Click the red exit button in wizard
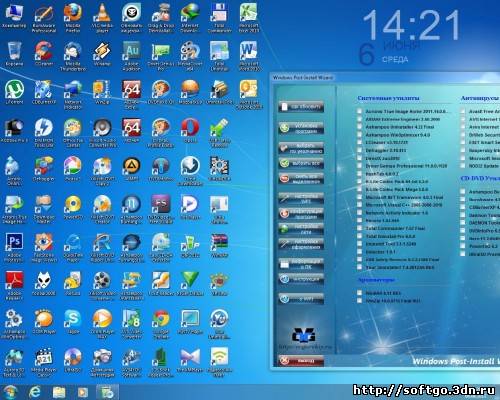Viewport: 500px width, 400px height. click(301, 361)
